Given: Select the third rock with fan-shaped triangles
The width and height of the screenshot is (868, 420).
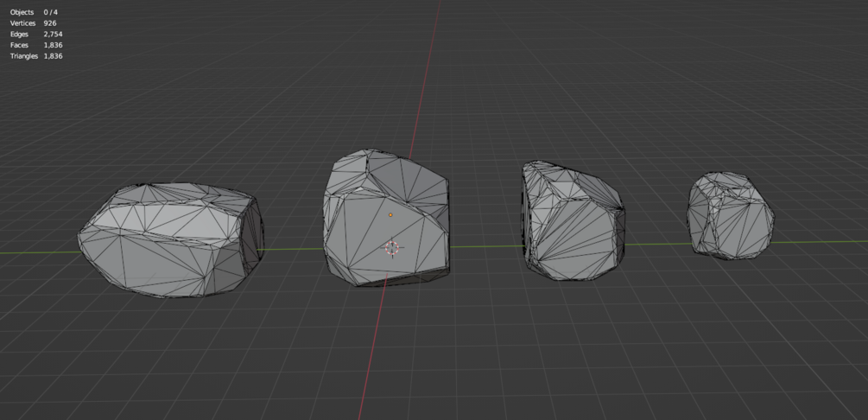Looking at the screenshot, I should (573, 220).
